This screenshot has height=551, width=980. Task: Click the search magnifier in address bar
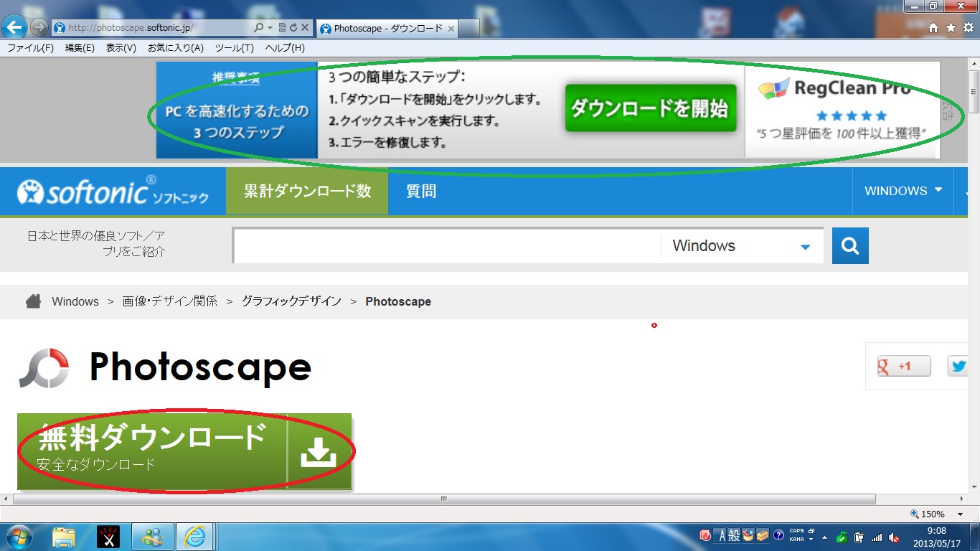point(259,28)
